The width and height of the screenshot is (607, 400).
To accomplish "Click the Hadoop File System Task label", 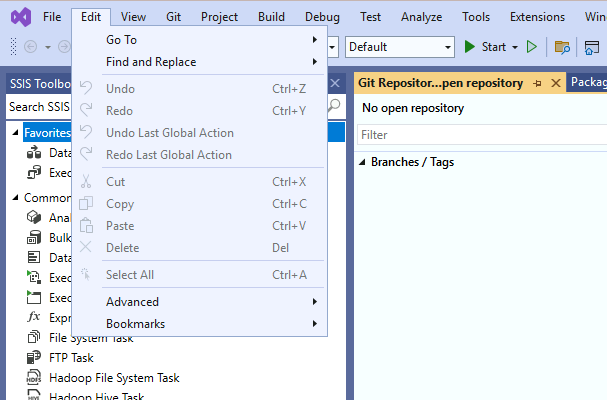I will [x=114, y=378].
